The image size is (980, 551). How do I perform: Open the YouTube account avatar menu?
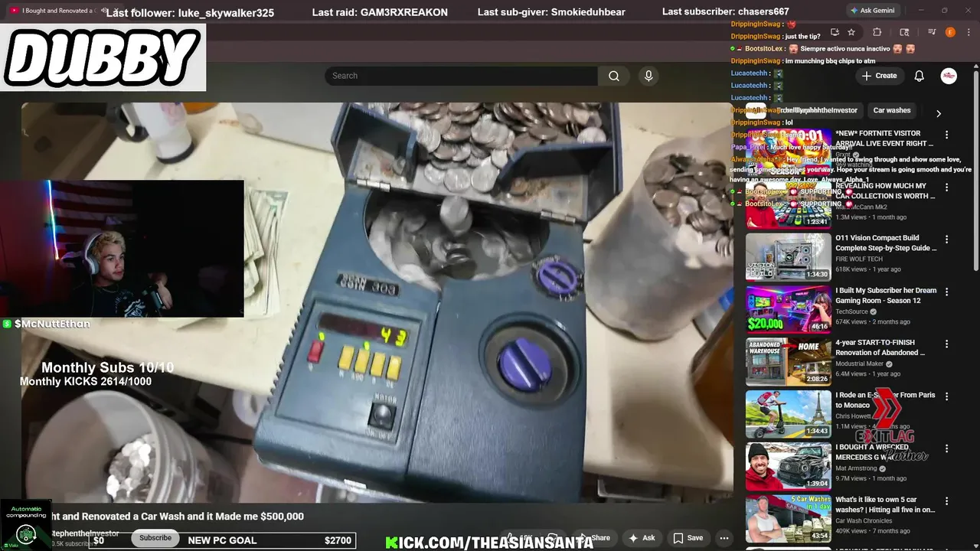949,76
